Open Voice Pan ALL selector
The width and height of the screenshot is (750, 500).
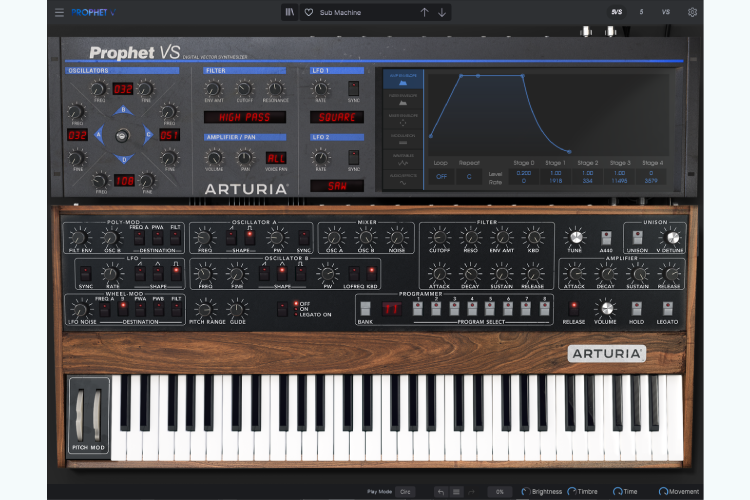click(276, 158)
